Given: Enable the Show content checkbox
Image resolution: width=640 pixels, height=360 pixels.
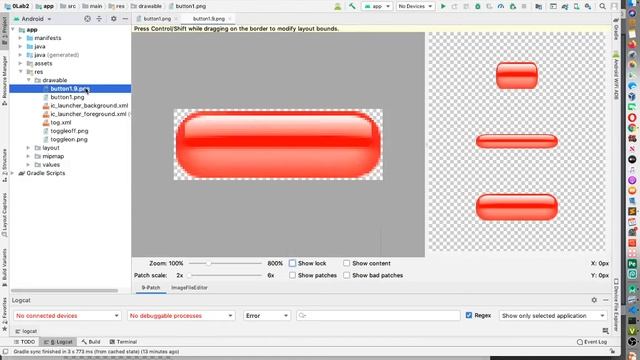Looking at the screenshot, I should point(347,263).
